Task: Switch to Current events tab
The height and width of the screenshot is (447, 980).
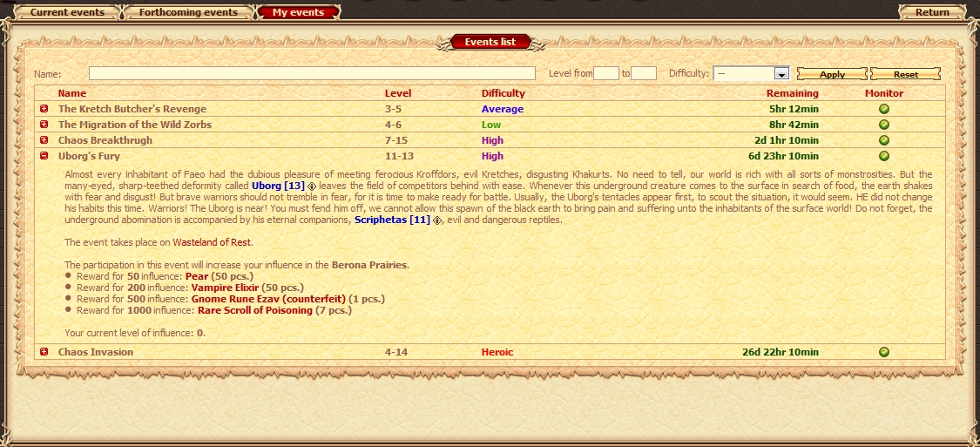Action: pyautogui.click(x=67, y=12)
